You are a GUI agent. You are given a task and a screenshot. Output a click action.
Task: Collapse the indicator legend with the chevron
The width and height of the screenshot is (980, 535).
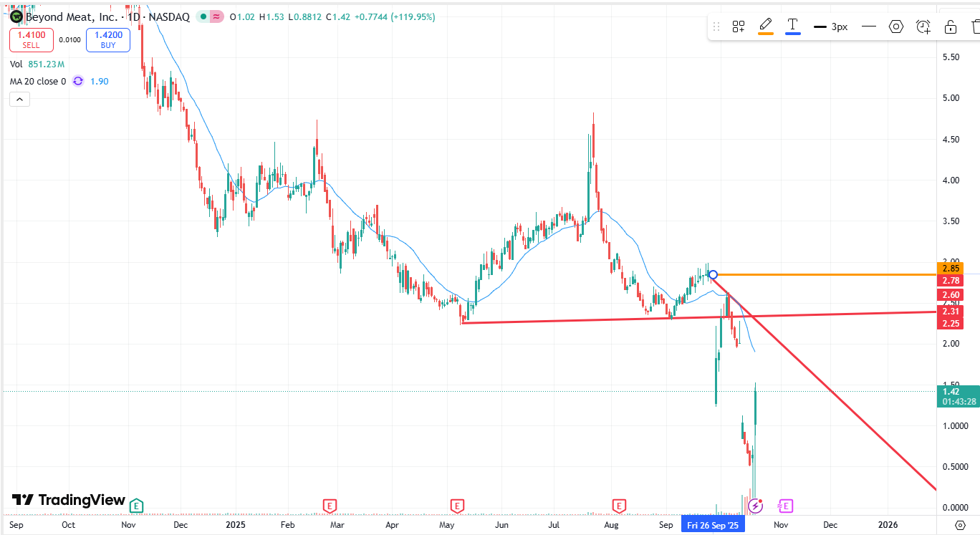coord(19,100)
